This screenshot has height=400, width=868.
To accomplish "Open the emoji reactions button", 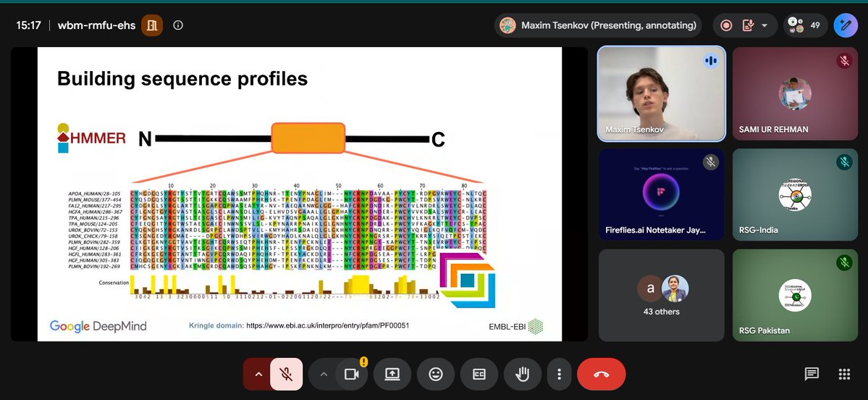I will (436, 374).
